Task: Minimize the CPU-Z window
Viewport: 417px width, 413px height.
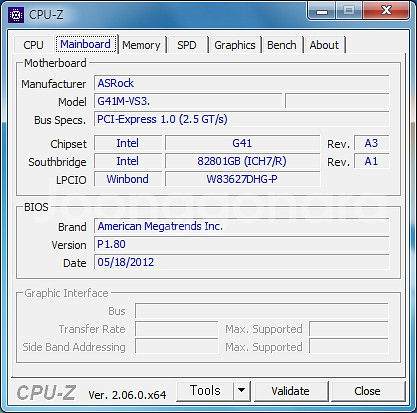Action: (x=321, y=12)
